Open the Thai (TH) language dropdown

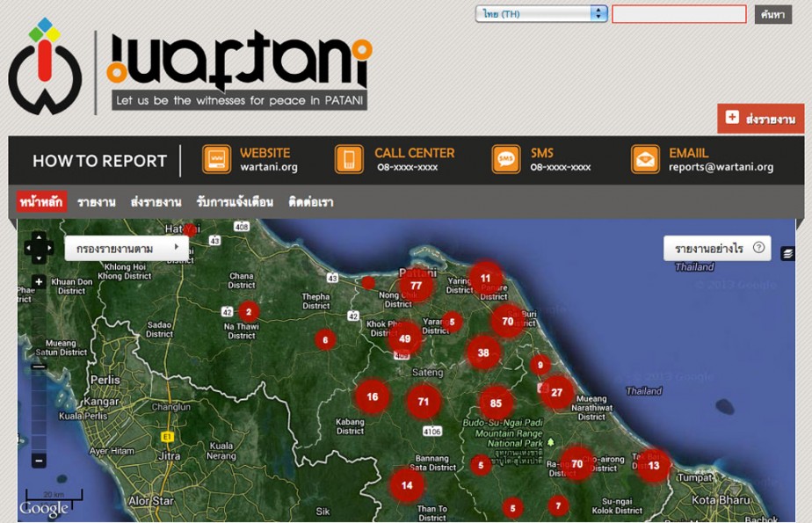(541, 13)
